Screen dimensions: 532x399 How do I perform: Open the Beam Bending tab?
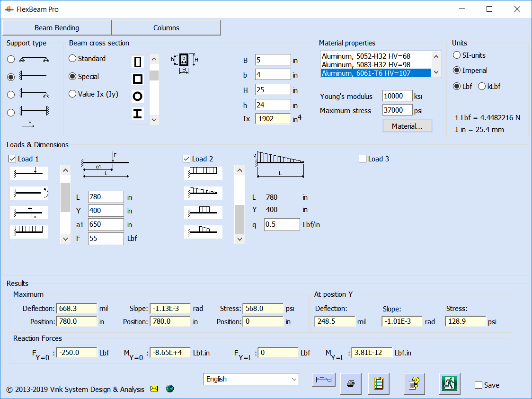[57, 28]
